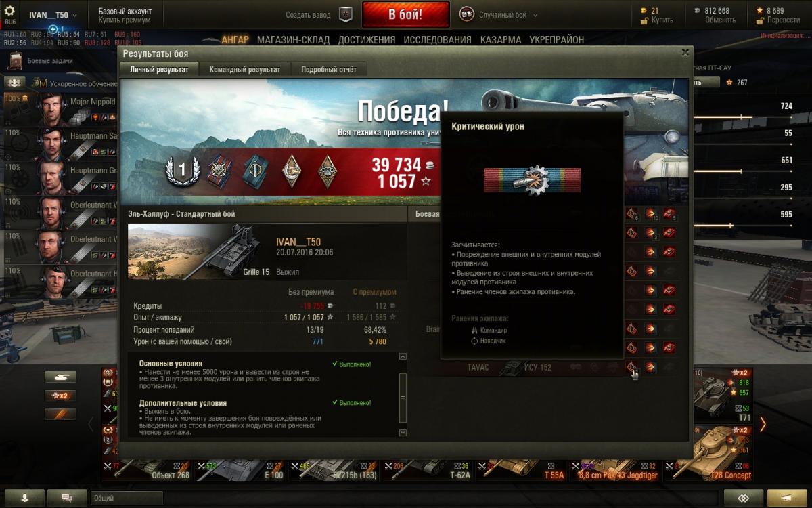Toggle the tank type carousel filter

click(60, 377)
